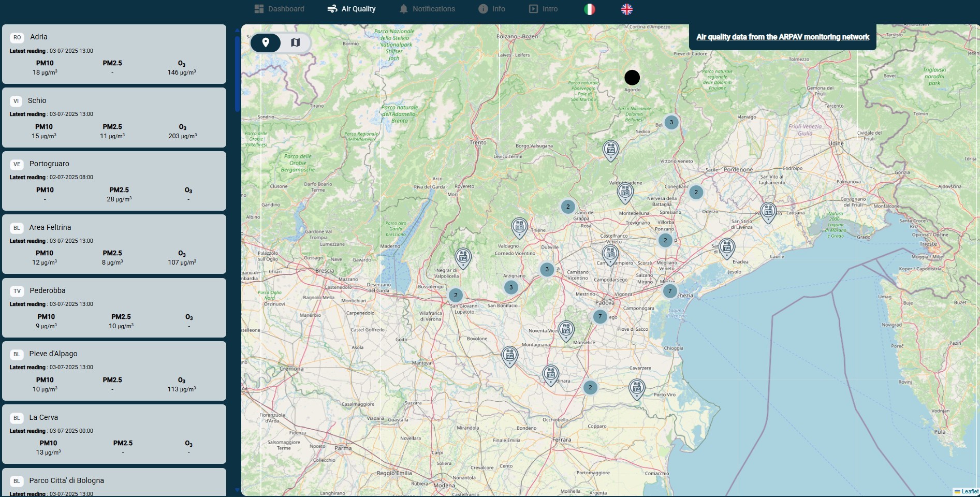Click the station list vertical scrollbar
Screen dimensions: 980x497
pyautogui.click(x=237, y=72)
